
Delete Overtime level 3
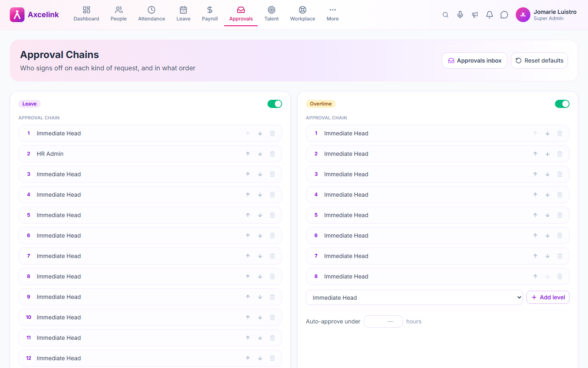pyautogui.click(x=560, y=174)
